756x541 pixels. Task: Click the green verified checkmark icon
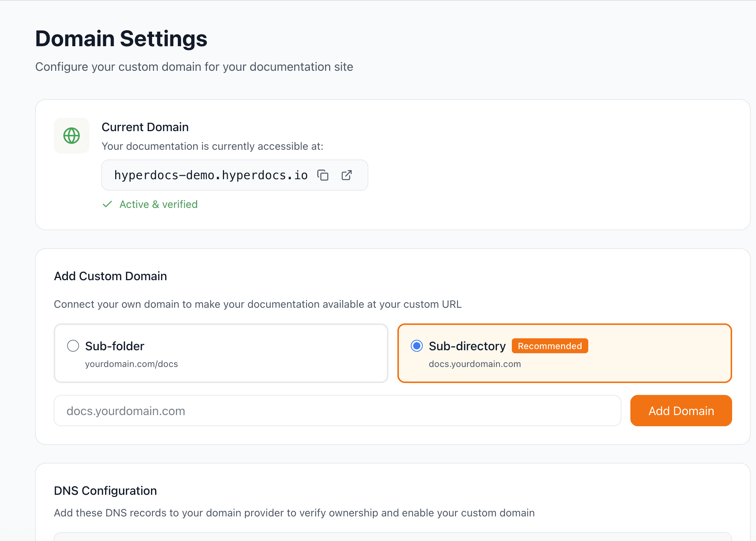(x=107, y=204)
